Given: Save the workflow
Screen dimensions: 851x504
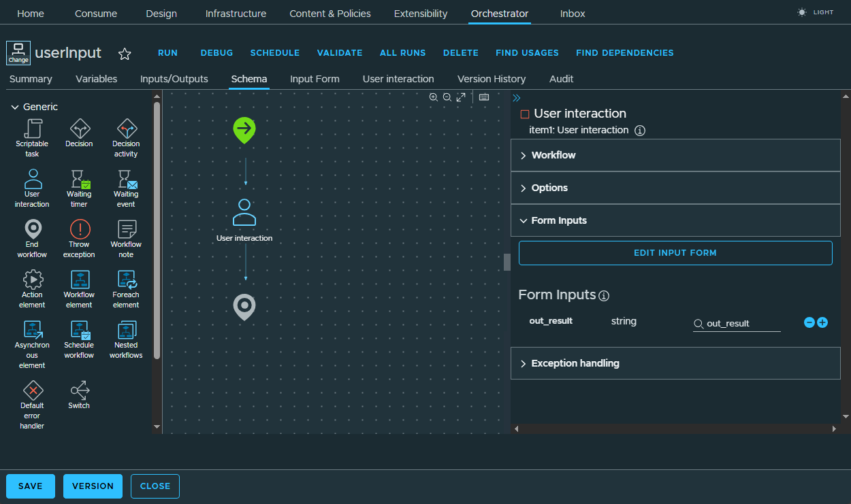Looking at the screenshot, I should click(30, 486).
